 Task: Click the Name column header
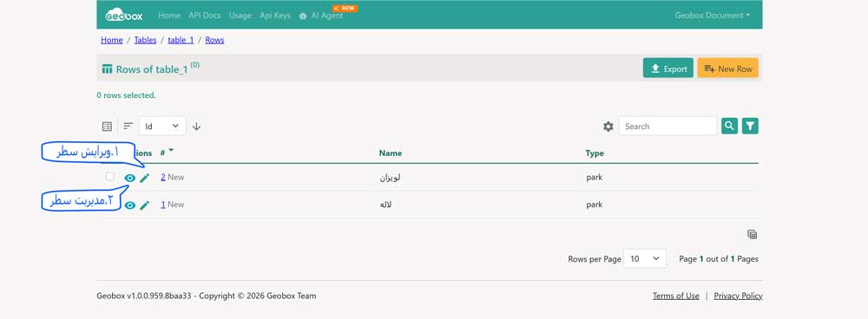click(x=391, y=153)
